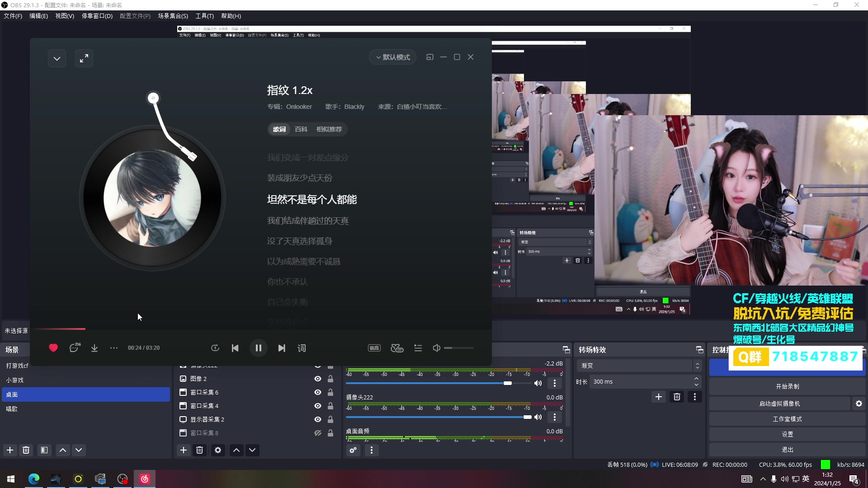Toggle visibility of 图像 2 source
The width and height of the screenshot is (868, 488).
click(318, 379)
